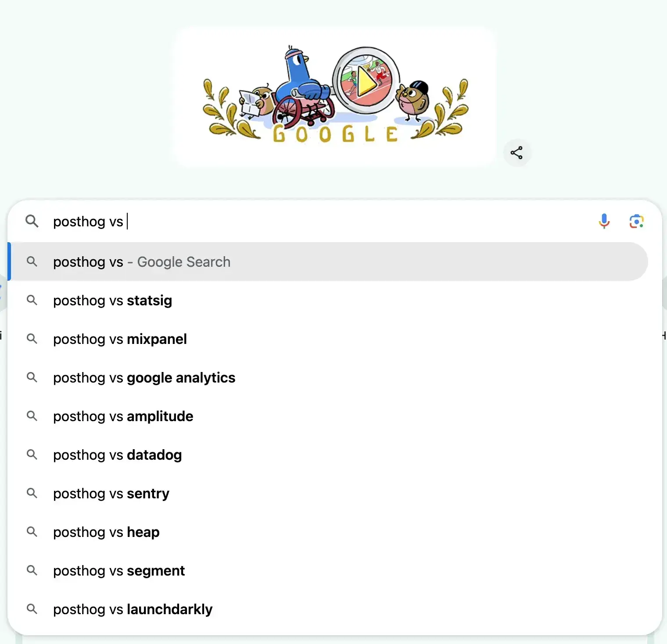Choose "posthog vs amplitude" from suggestions
This screenshot has height=644, width=667.
tap(123, 416)
